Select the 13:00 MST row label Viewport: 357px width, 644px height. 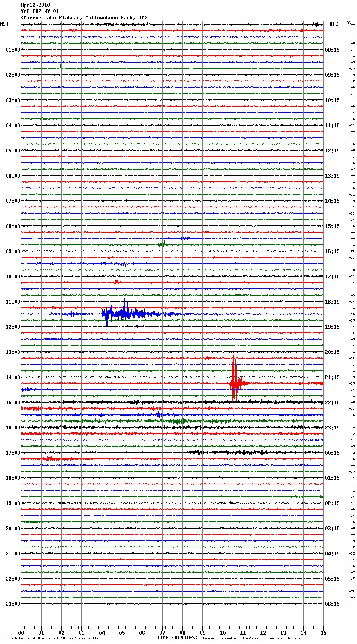(13, 352)
